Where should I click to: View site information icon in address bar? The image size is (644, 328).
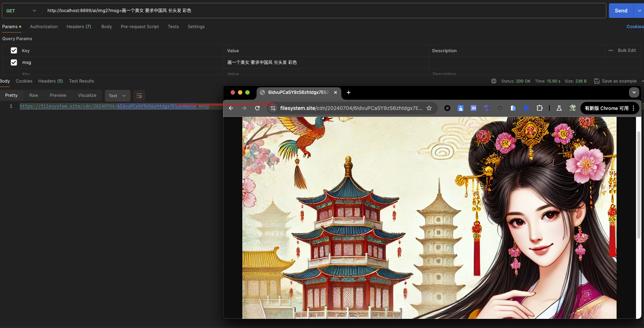pyautogui.click(x=273, y=108)
